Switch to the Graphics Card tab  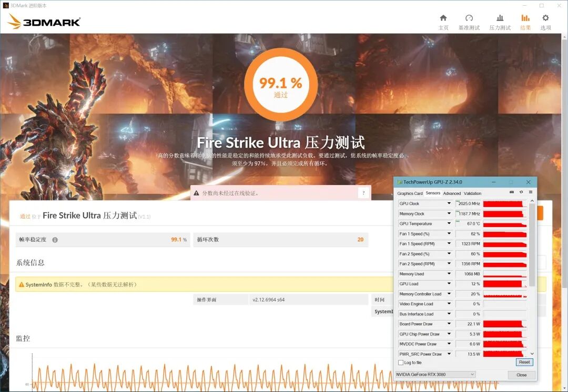pos(410,193)
